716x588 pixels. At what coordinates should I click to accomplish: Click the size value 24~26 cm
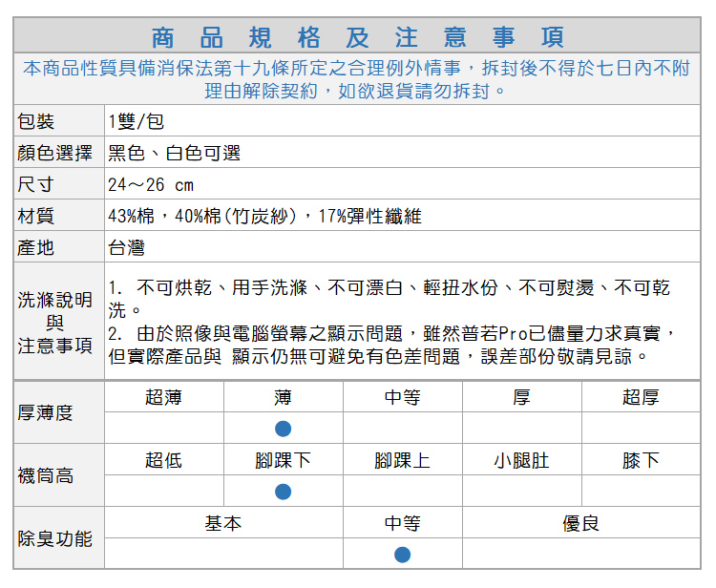tap(151, 185)
